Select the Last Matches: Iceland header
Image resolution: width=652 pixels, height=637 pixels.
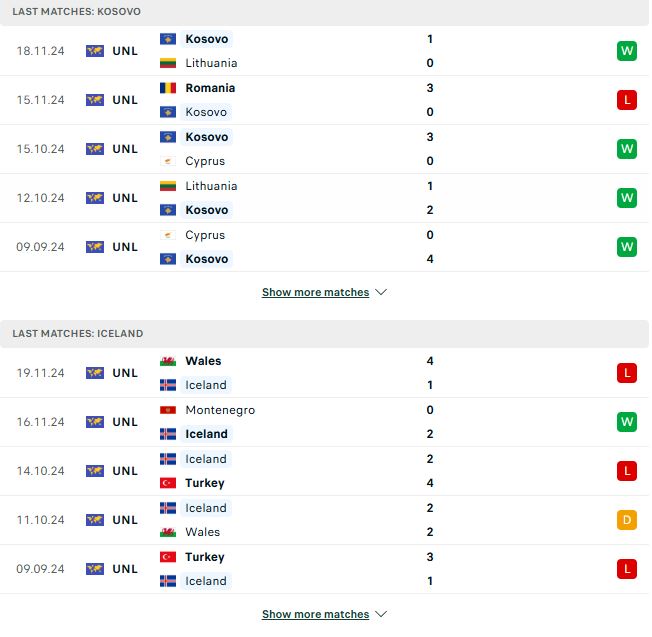tap(78, 333)
